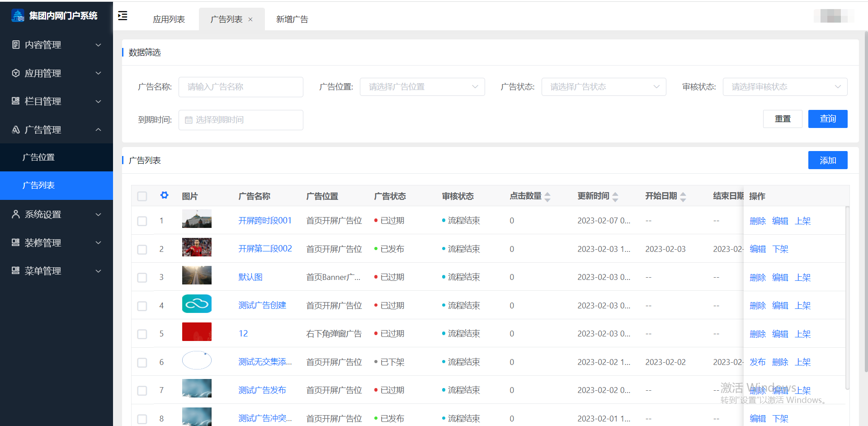Open thumbnail image of 默认图 ad
This screenshot has height=426, width=868.
point(197,275)
